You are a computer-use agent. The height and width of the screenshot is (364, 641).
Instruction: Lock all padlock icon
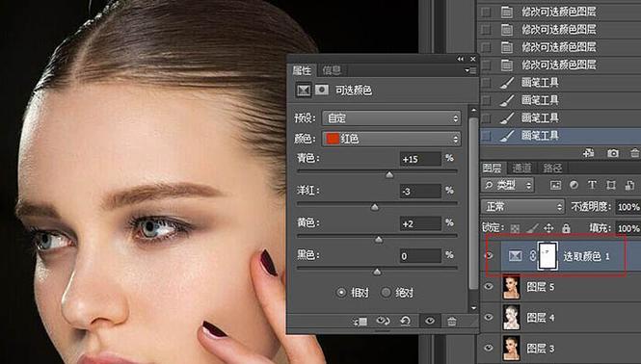click(x=566, y=228)
